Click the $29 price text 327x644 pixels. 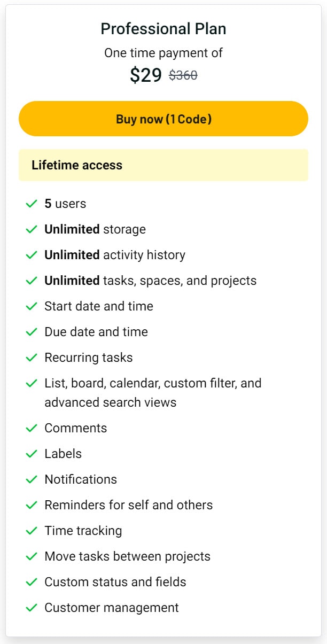[x=146, y=75]
